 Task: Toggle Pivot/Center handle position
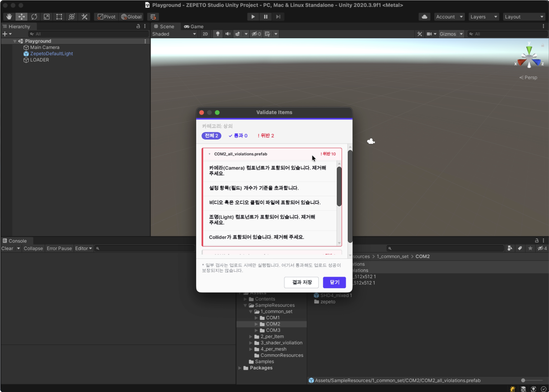[x=106, y=17]
